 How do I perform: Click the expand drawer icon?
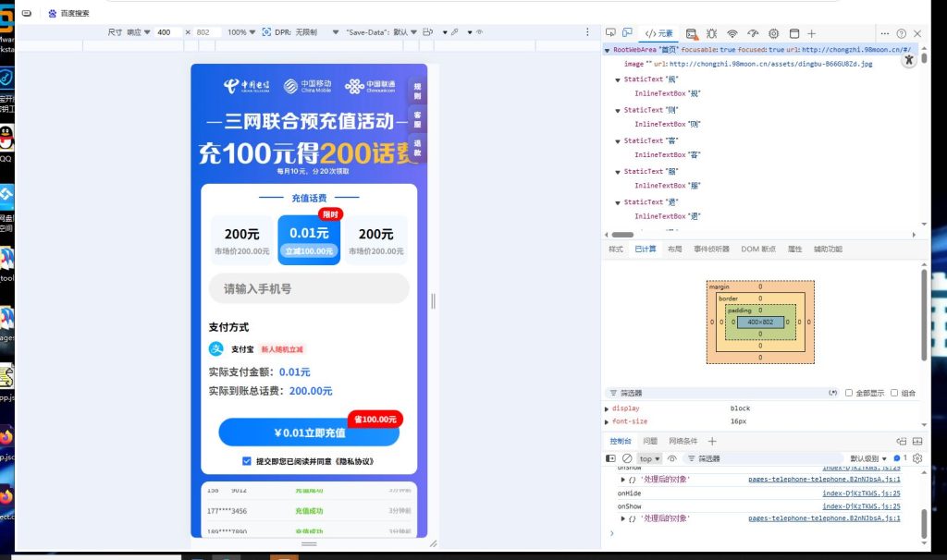tap(917, 441)
